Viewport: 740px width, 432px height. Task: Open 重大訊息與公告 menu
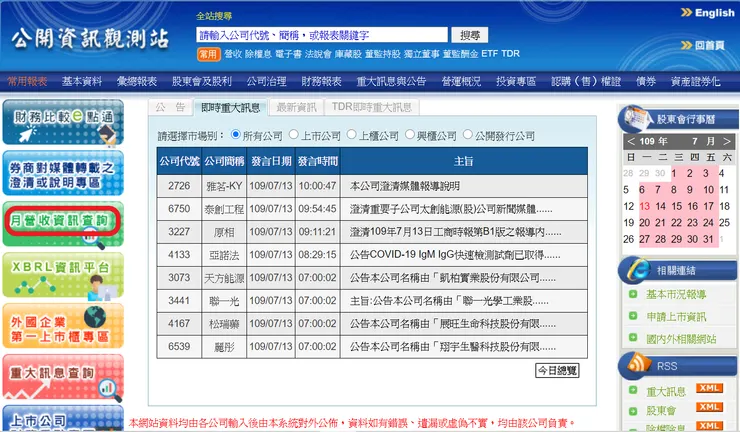(391, 81)
